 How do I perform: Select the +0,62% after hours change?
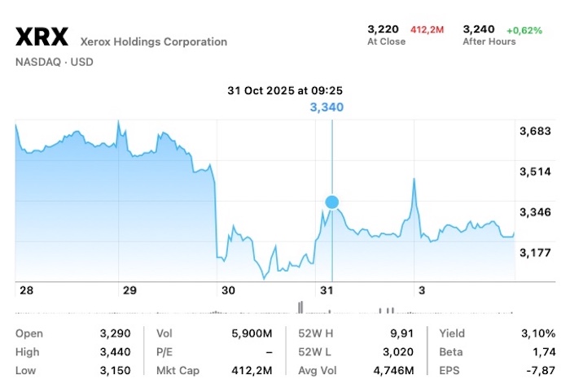(x=524, y=30)
